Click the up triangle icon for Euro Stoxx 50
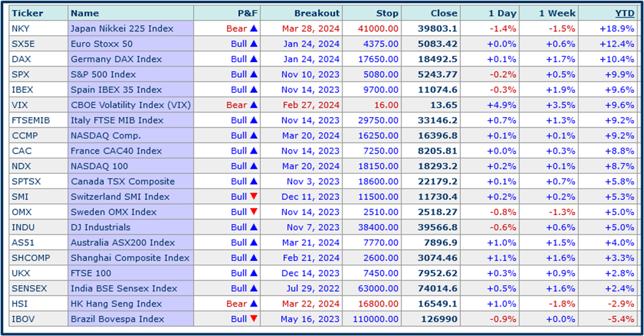 tap(254, 44)
